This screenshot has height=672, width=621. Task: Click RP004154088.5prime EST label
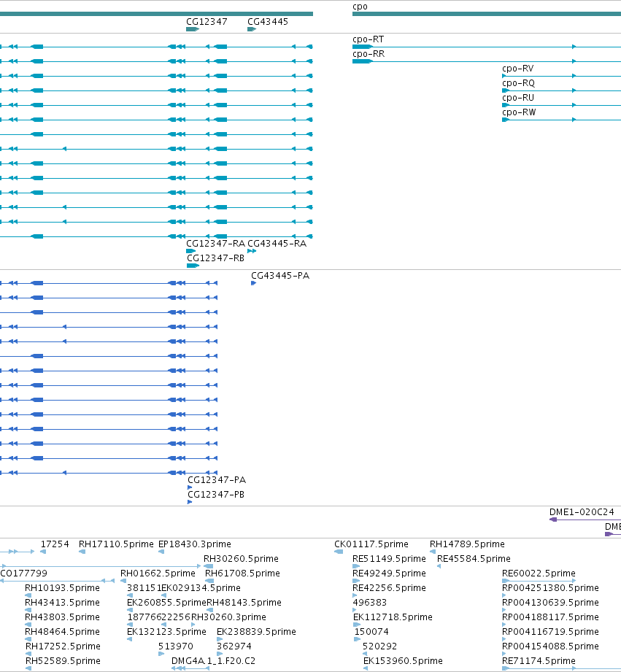(x=550, y=646)
